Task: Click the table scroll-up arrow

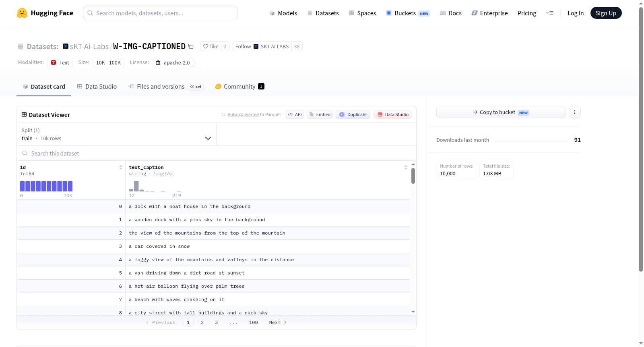Action: click(413, 164)
